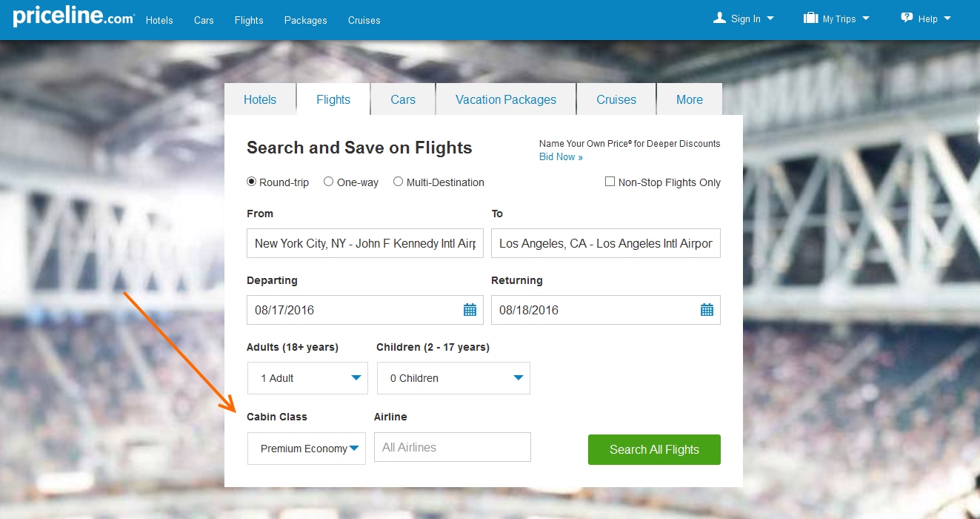
Task: Open the Returning date calendar icon
Action: (707, 310)
